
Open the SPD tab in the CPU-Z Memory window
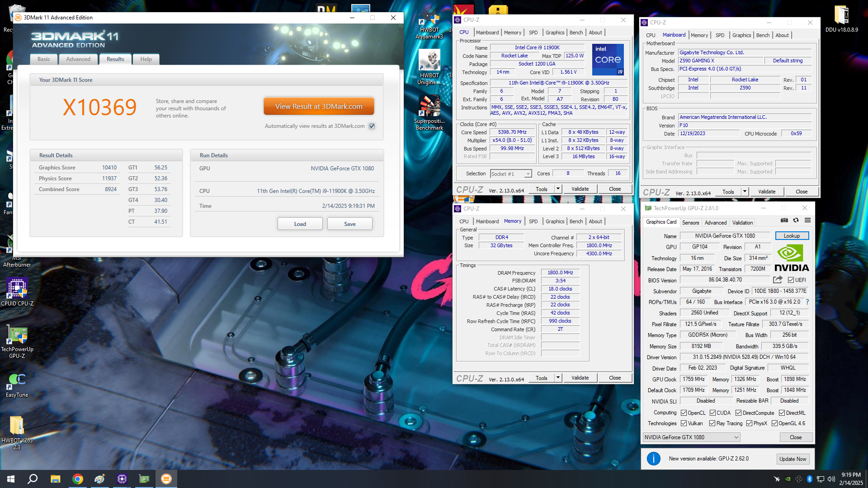(x=533, y=221)
